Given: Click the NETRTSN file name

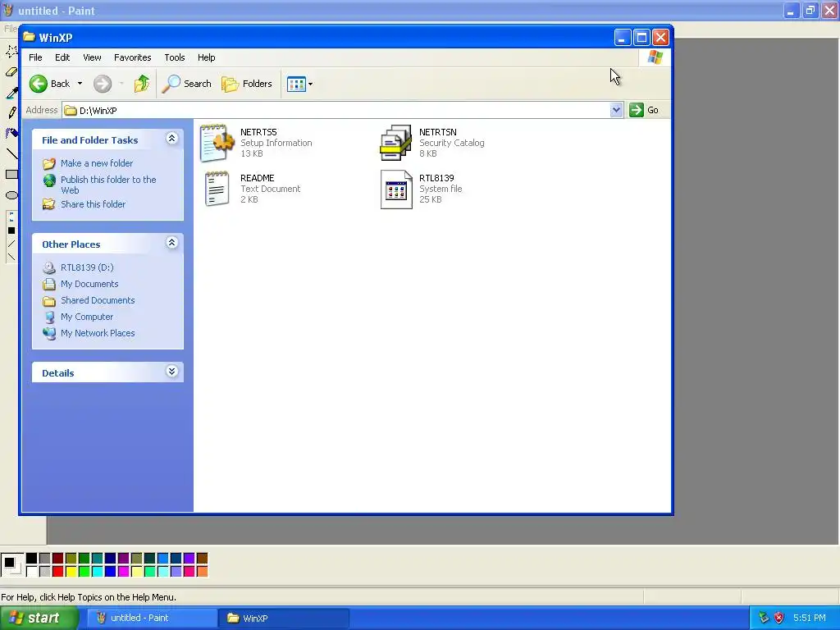Looking at the screenshot, I should [x=438, y=132].
